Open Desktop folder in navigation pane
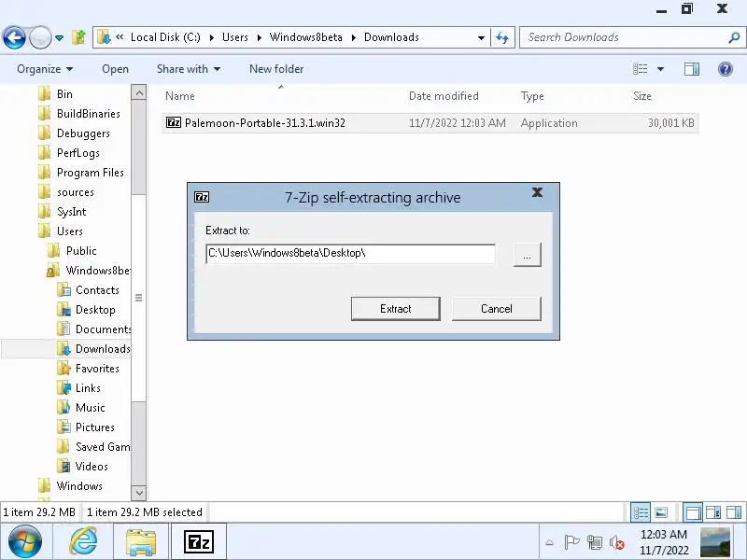 point(95,310)
